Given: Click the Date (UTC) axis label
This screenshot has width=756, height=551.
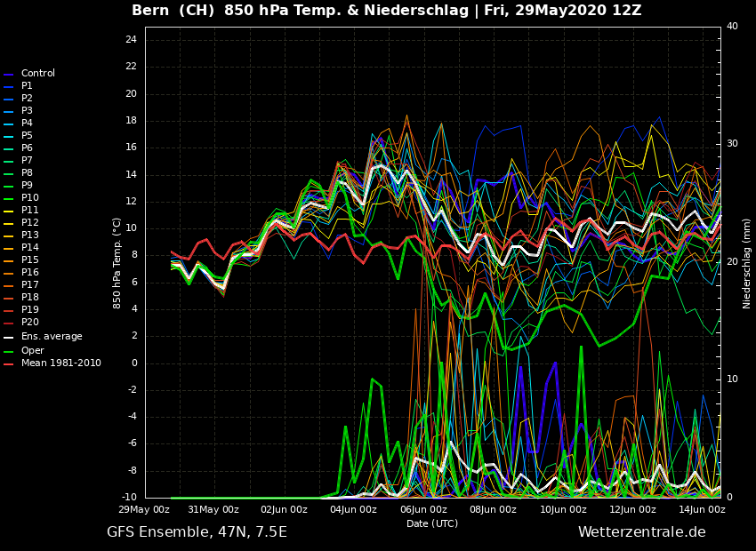Looking at the screenshot, I should coord(432,524).
